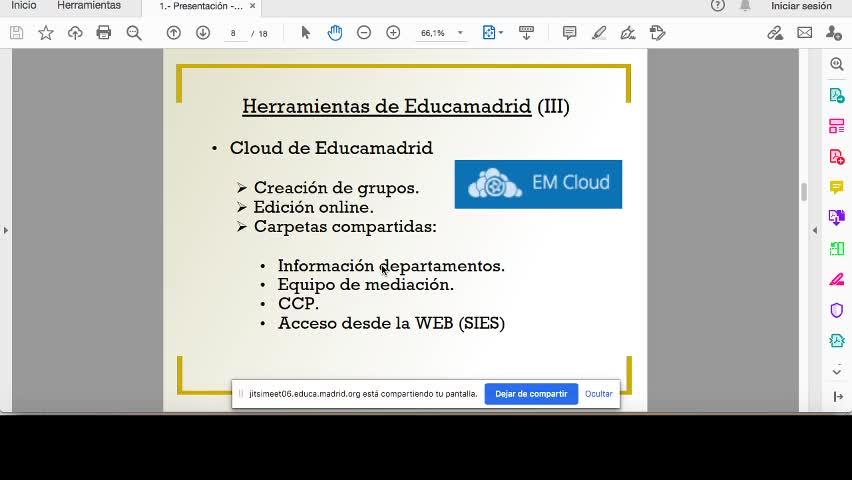Open the sign document pen icon
The image size is (852, 480).
click(x=628, y=33)
